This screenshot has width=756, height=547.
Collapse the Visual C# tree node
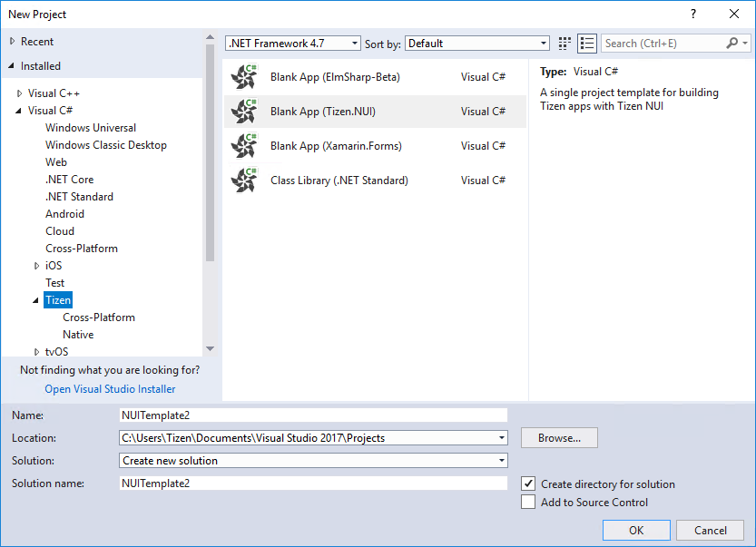(19, 110)
